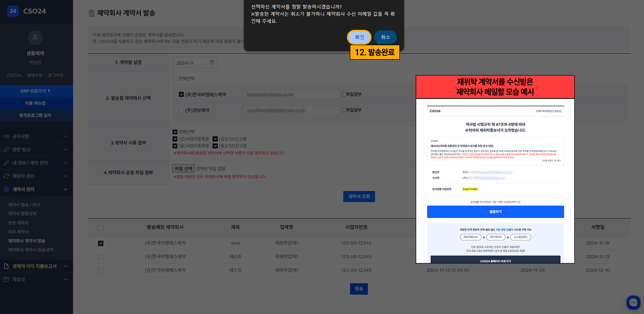Screen dimensions: 644x314
Task: Collapse the 계약서 관리 chevron
Action: pyautogui.click(x=65, y=189)
